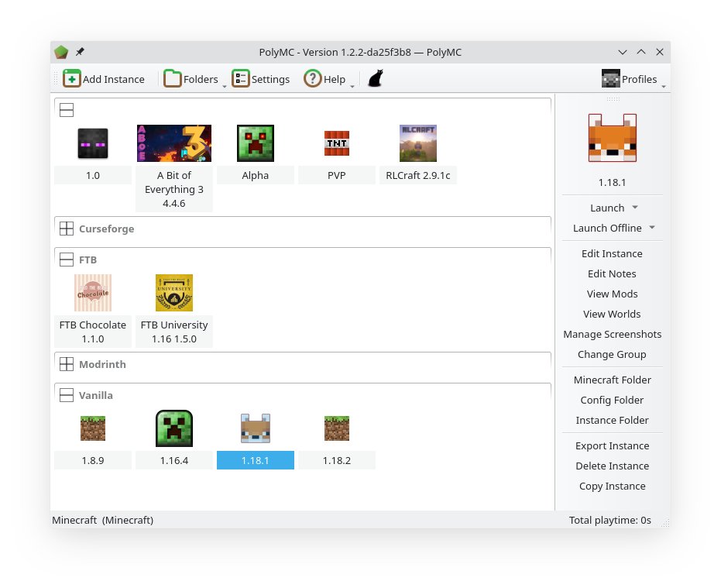The width and height of the screenshot is (721, 588).
Task: Select the 1.18.2 grass block instance icon
Action: click(337, 428)
